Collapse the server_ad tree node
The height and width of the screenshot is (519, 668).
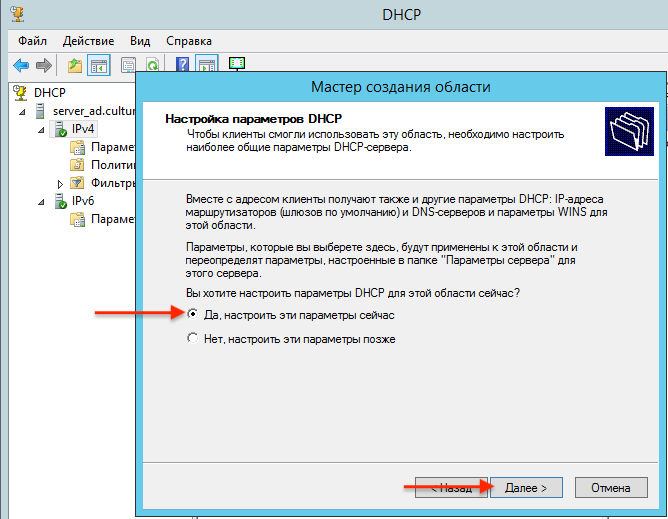pyautogui.click(x=23, y=111)
